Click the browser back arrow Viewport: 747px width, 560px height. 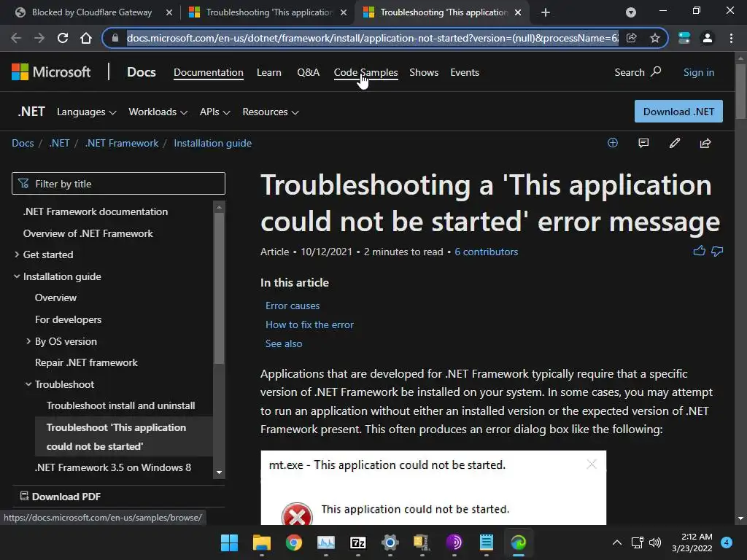tap(16, 38)
